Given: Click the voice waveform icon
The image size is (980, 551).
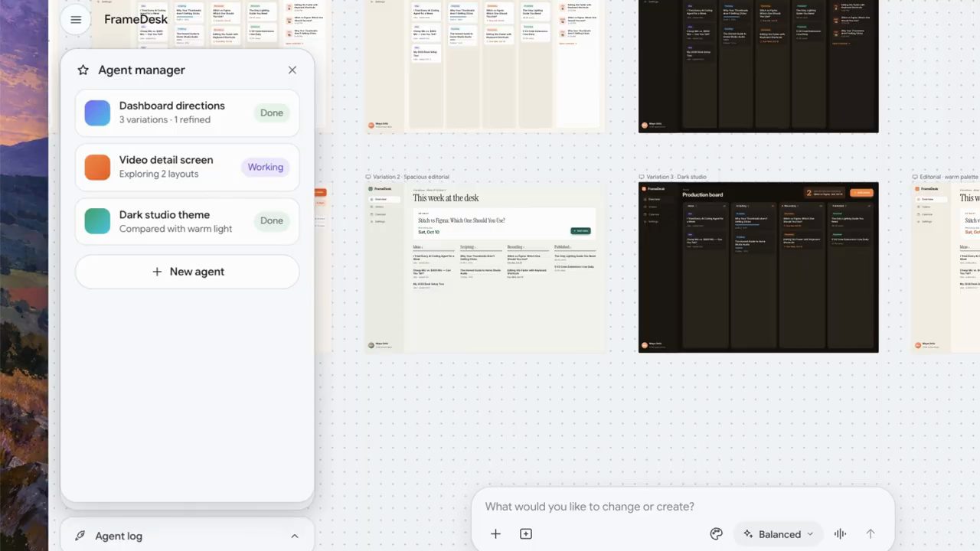Looking at the screenshot, I should coord(840,534).
